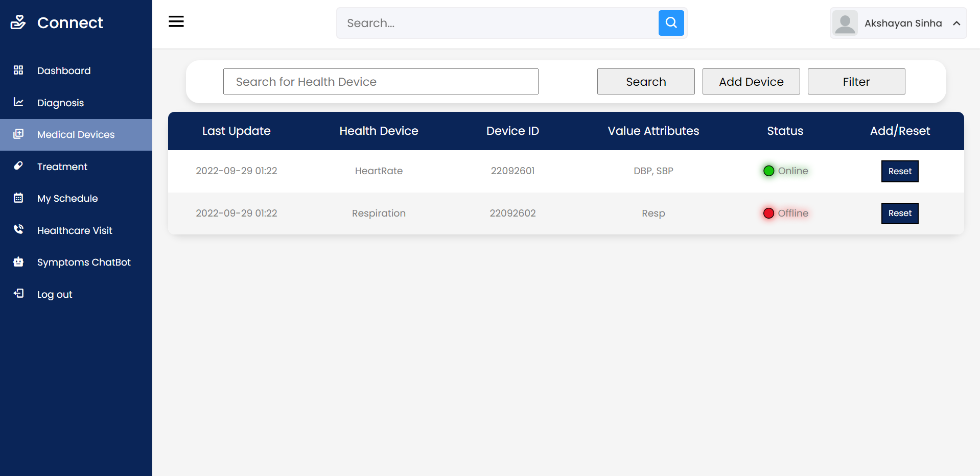Screen dimensions: 980x476
Task: Click the Diagnosis chart icon
Action: pyautogui.click(x=18, y=102)
